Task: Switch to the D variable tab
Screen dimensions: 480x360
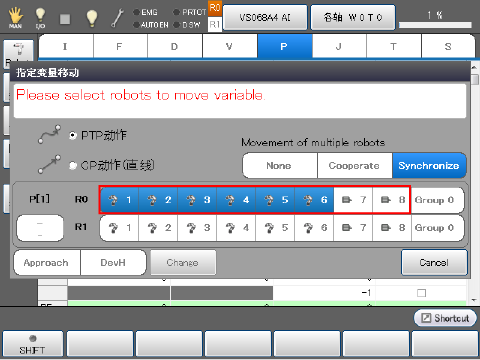Action: point(175,46)
